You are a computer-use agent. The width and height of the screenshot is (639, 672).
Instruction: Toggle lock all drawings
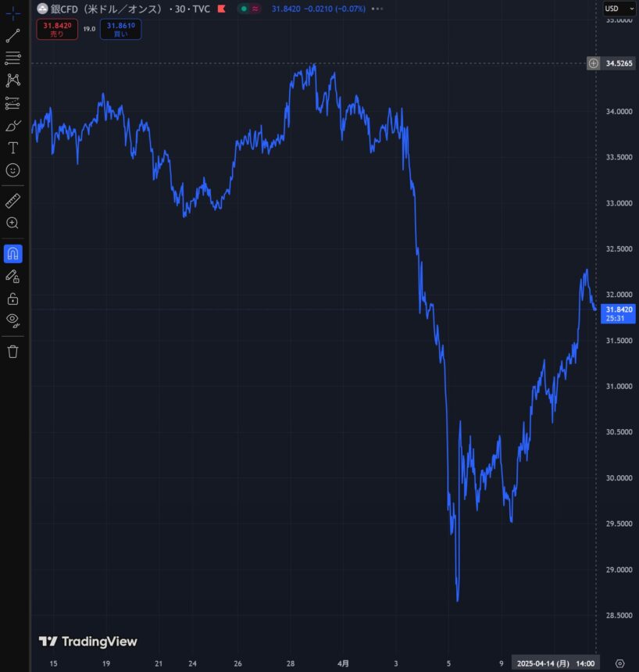point(13,298)
